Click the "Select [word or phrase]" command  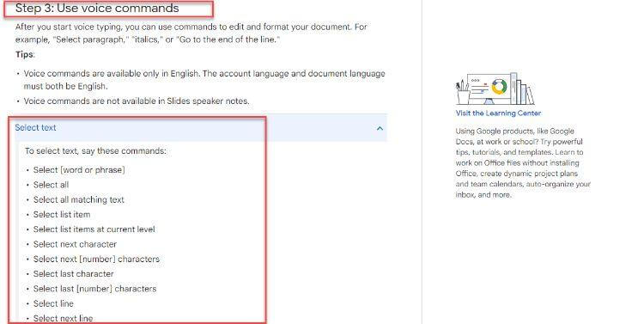tap(79, 170)
